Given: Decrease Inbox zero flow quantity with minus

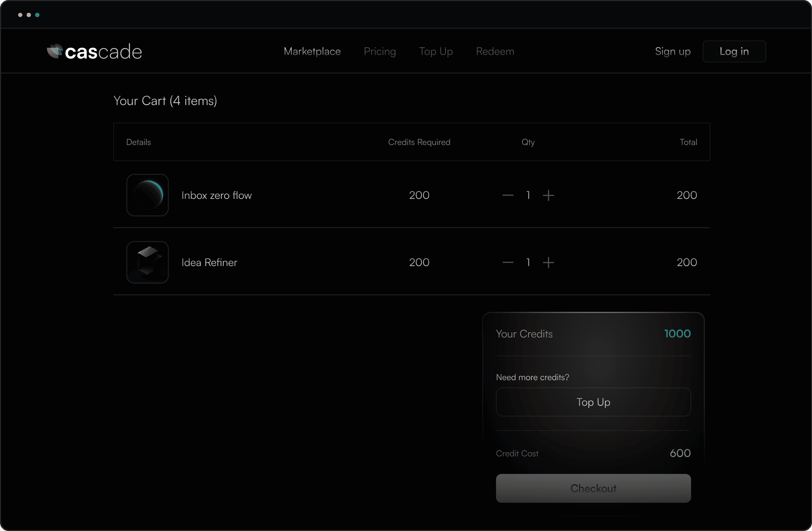Looking at the screenshot, I should click(x=508, y=195).
